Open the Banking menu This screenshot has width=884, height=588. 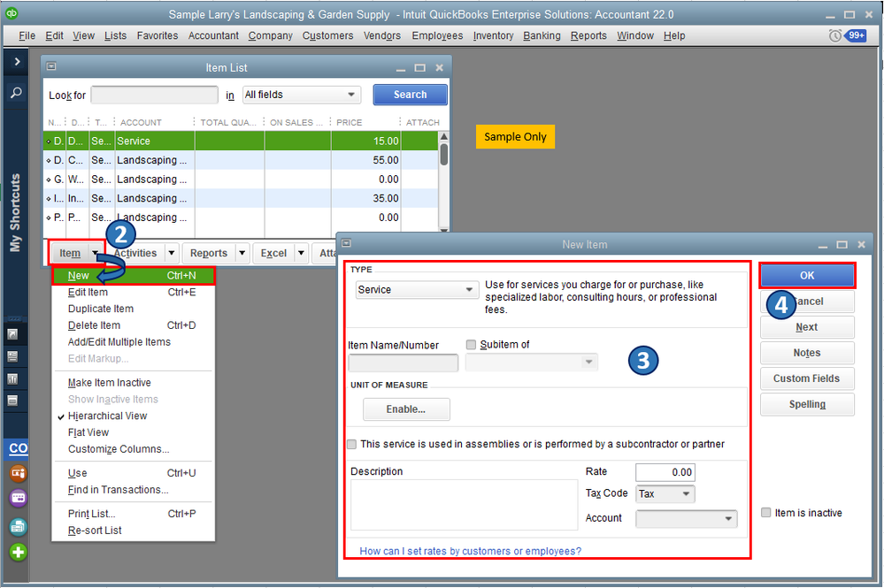tap(542, 35)
